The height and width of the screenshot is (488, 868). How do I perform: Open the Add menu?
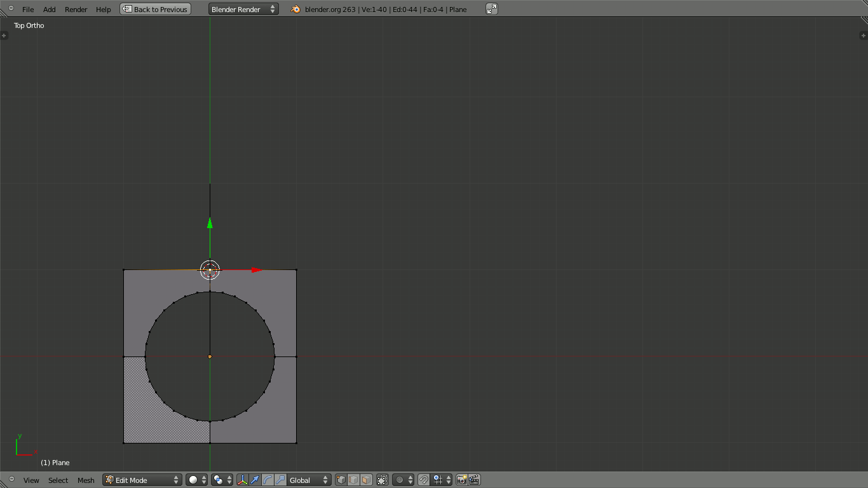click(x=49, y=9)
